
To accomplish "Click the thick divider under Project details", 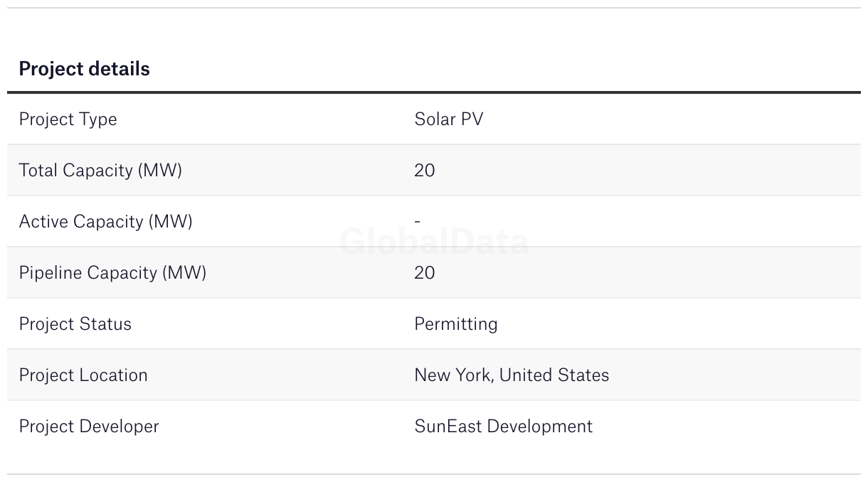I will click(434, 92).
